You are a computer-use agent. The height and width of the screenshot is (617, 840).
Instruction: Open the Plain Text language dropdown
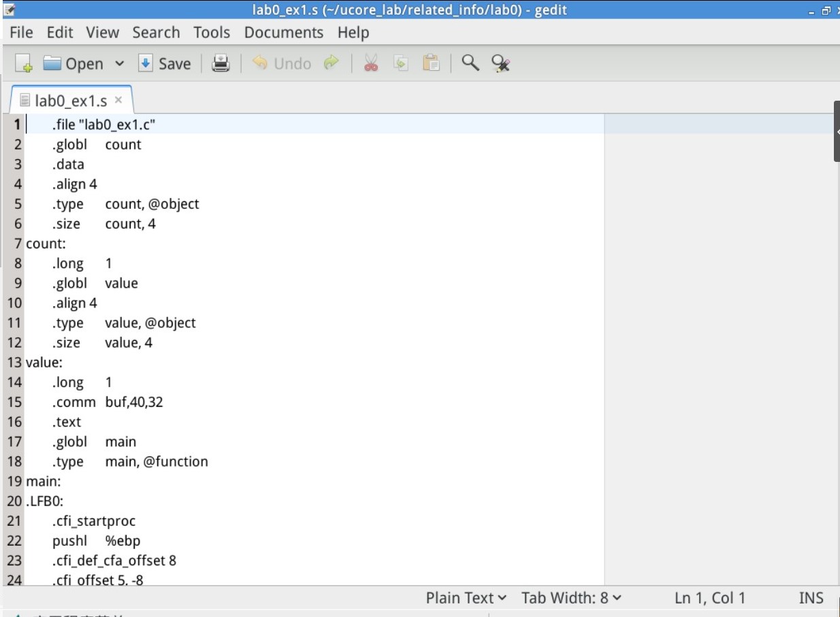click(466, 598)
